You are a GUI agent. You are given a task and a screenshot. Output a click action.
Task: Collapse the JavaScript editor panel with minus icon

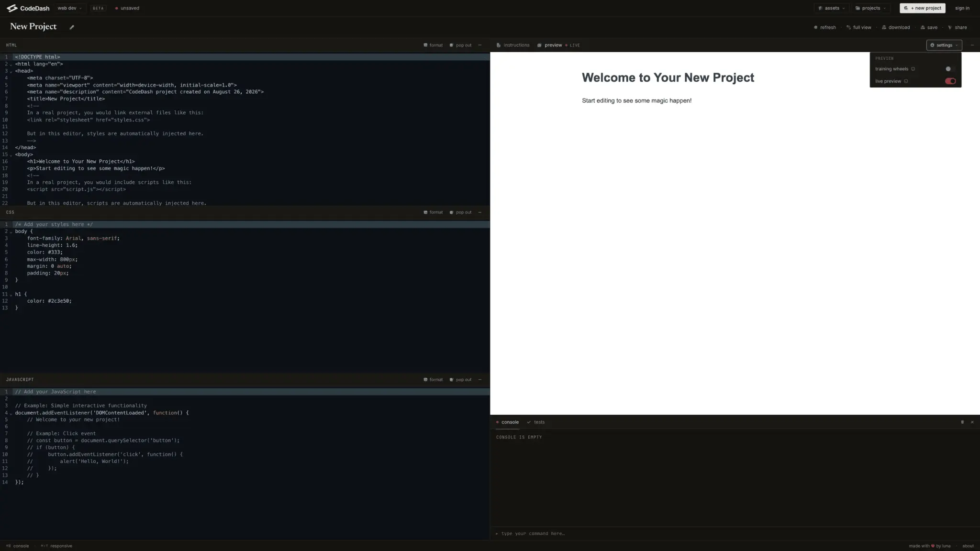[480, 380]
